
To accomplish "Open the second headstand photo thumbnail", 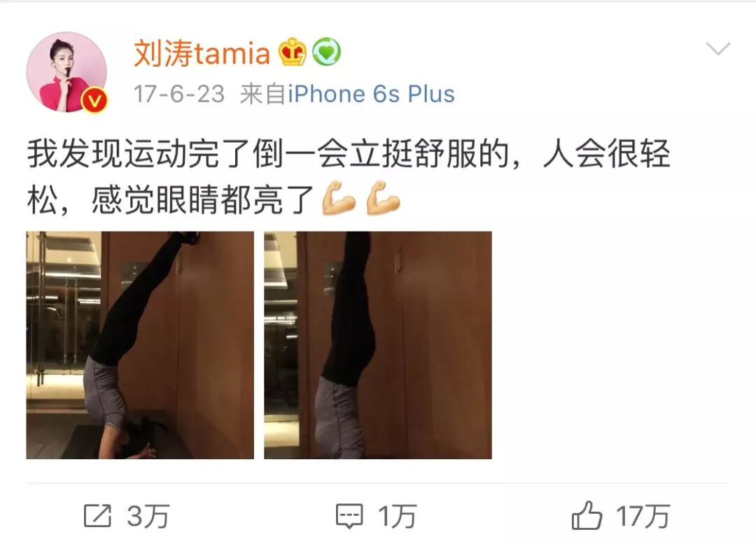I will (x=378, y=345).
